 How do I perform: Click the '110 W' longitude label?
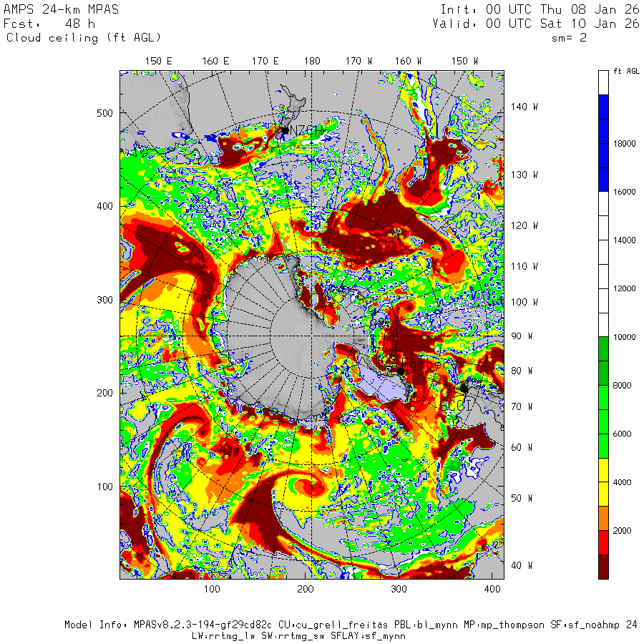coord(524,267)
